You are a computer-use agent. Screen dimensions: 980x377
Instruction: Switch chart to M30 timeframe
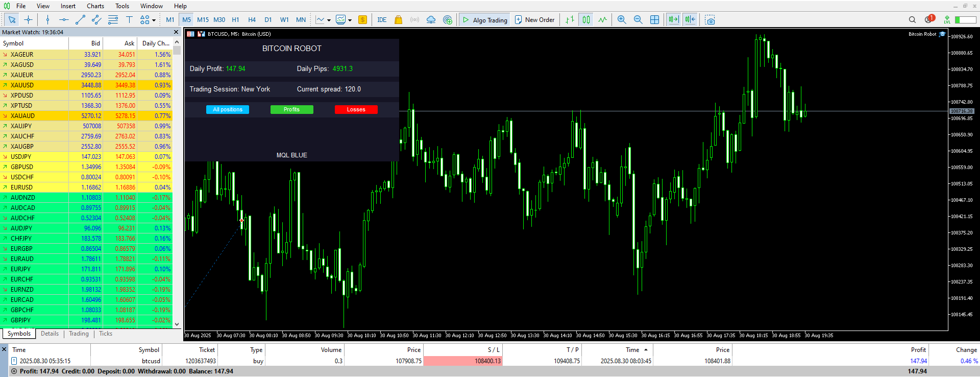(x=219, y=20)
